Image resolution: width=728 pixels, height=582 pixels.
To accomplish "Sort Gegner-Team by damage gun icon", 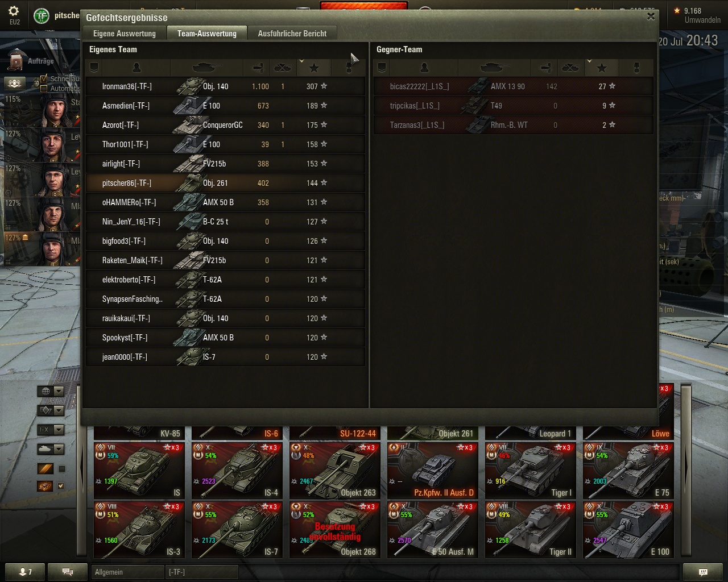I will pyautogui.click(x=545, y=68).
